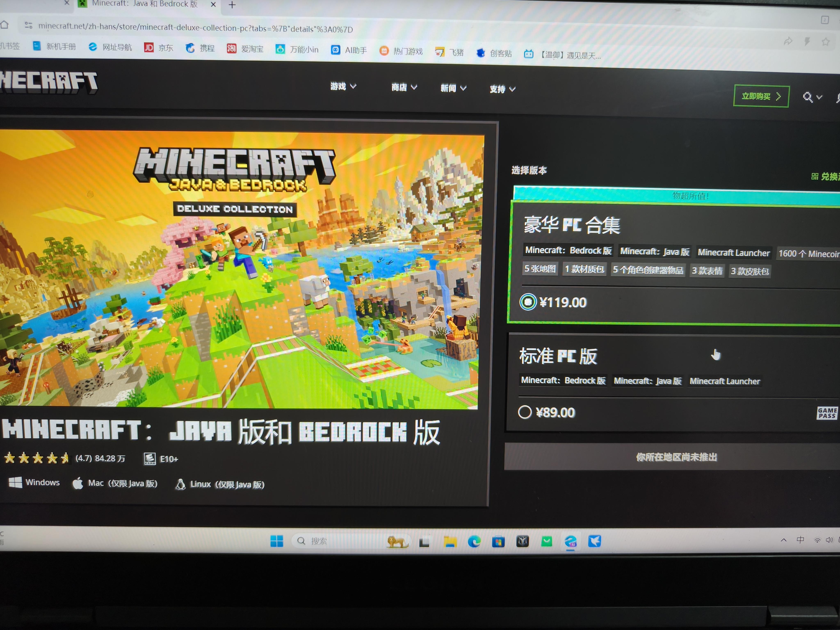Open Wi-Fi network settings in tray
This screenshot has width=840, height=630.
point(817,540)
